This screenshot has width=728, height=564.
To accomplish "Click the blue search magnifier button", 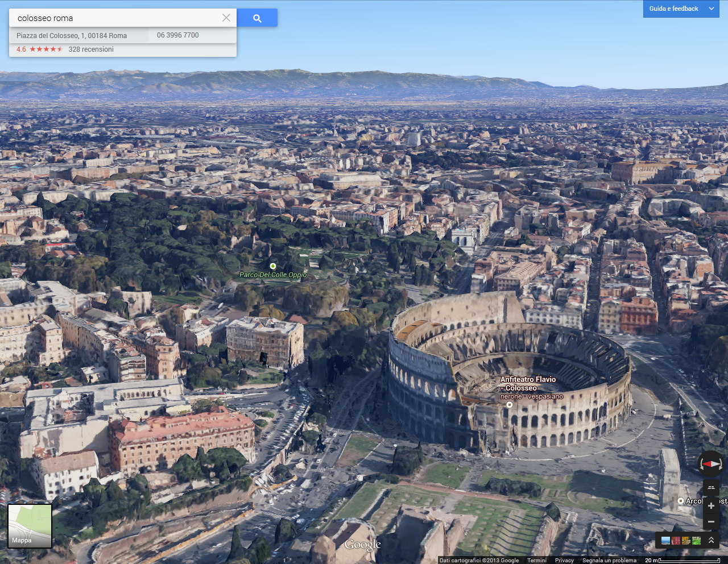I will [x=257, y=18].
